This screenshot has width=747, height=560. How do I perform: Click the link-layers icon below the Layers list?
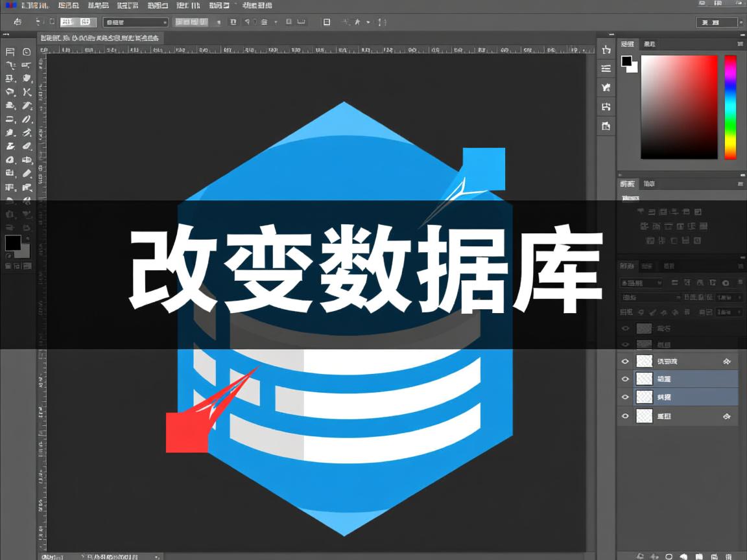(x=641, y=555)
